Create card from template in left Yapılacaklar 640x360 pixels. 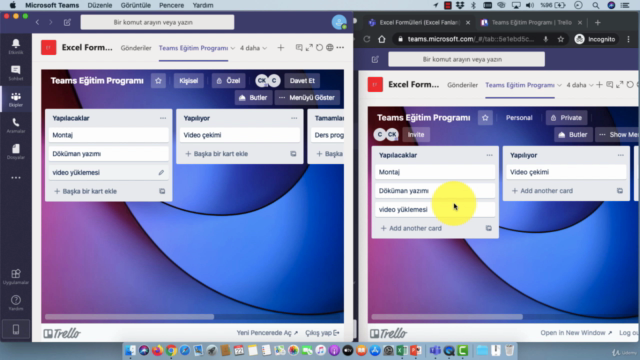tap(162, 191)
